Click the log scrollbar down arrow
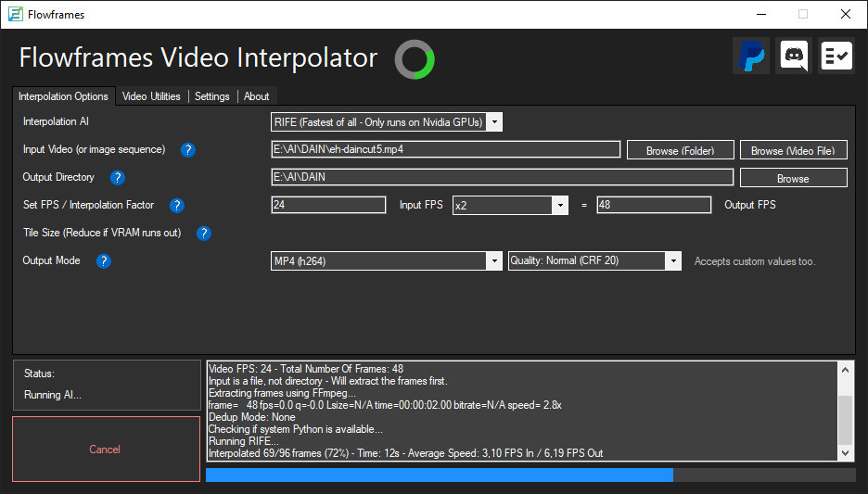The height and width of the screenshot is (494, 868). (846, 453)
